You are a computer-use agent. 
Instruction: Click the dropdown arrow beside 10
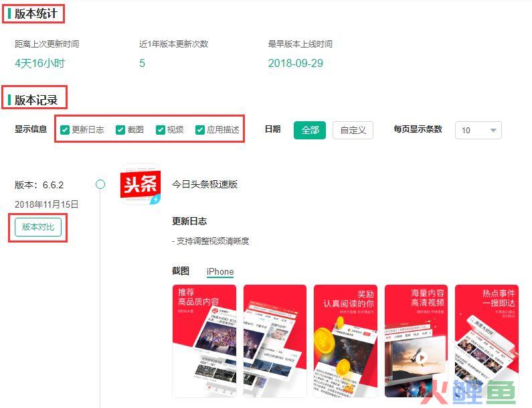(493, 130)
